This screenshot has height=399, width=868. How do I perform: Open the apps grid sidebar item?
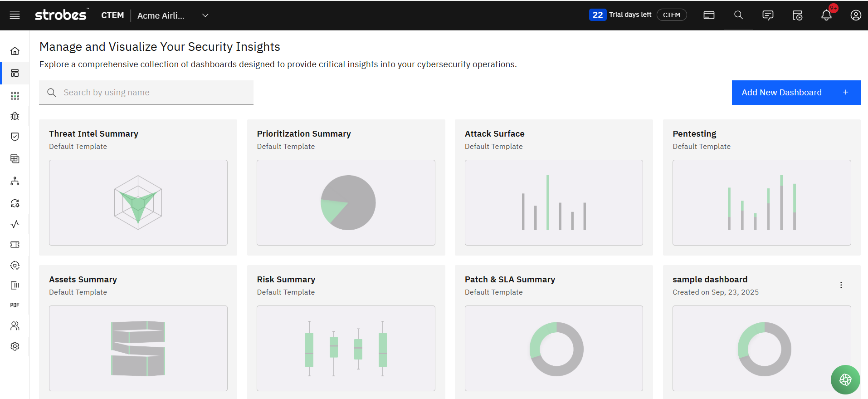[x=15, y=96]
